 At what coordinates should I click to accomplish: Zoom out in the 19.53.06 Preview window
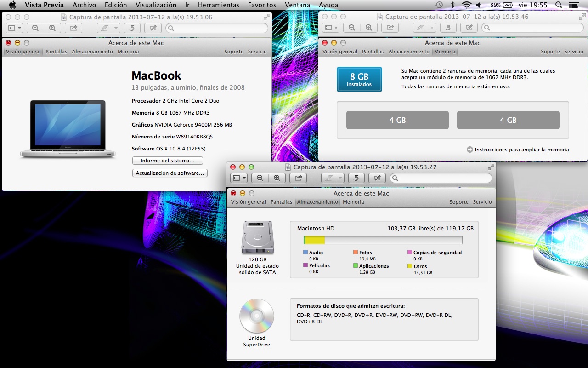(x=35, y=28)
